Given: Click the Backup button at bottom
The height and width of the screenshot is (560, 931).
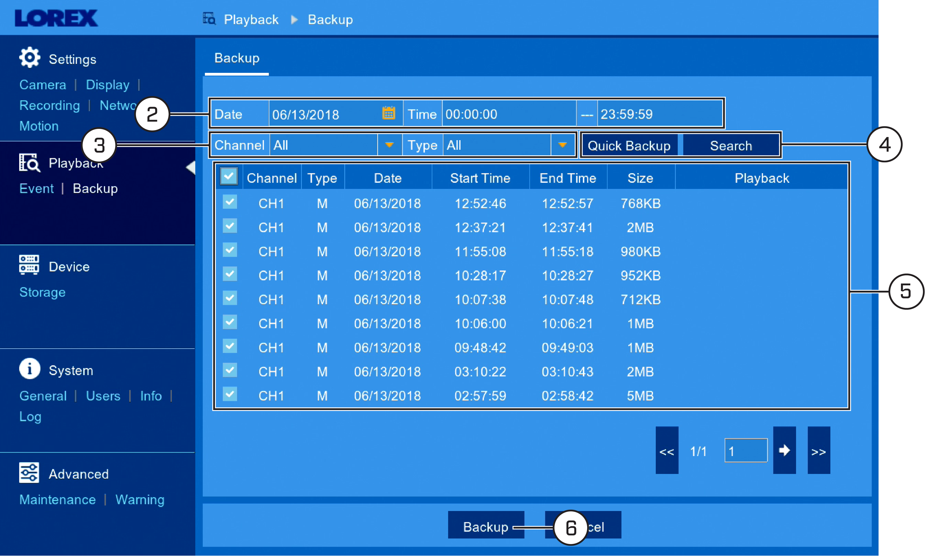Looking at the screenshot, I should click(x=486, y=525).
